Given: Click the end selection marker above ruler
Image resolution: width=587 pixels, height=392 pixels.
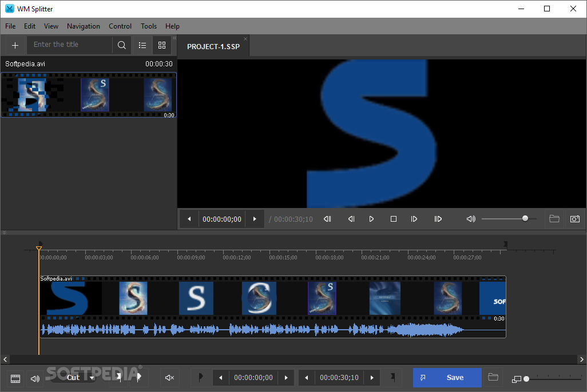Looking at the screenshot, I should coord(505,244).
